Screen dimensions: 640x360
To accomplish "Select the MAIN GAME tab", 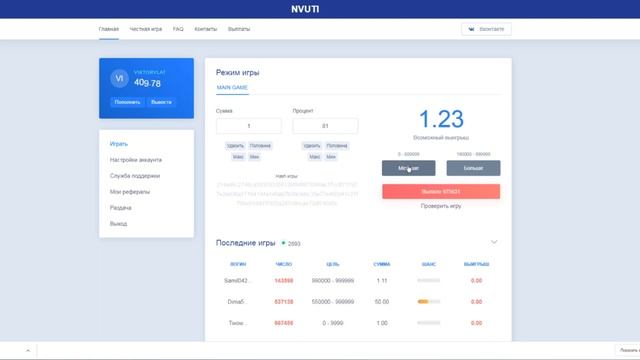I will [232, 87].
